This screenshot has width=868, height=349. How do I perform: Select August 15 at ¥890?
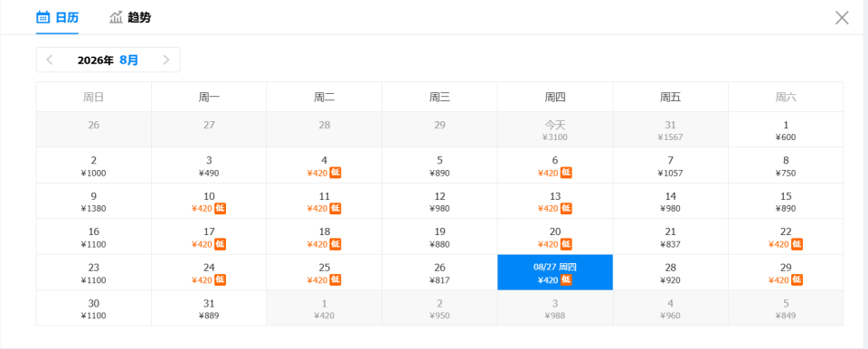click(786, 202)
